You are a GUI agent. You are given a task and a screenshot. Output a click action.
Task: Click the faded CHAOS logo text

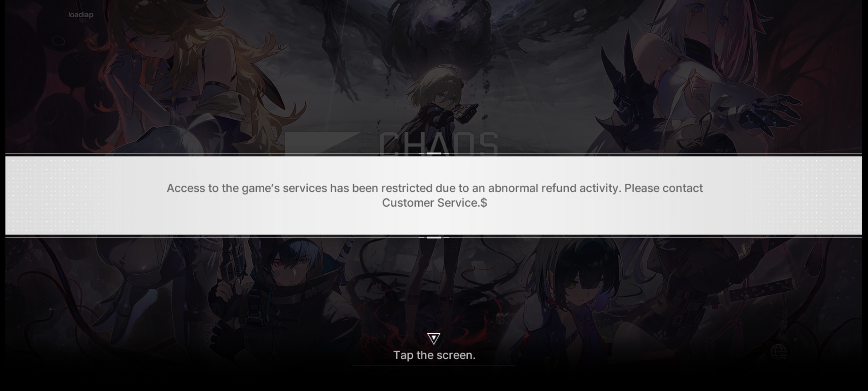(438, 144)
